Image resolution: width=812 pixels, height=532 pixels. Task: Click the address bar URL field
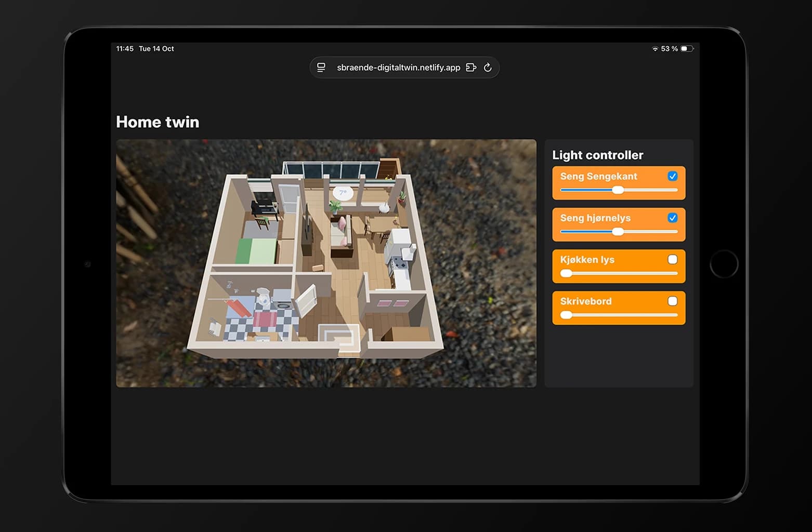pos(398,68)
